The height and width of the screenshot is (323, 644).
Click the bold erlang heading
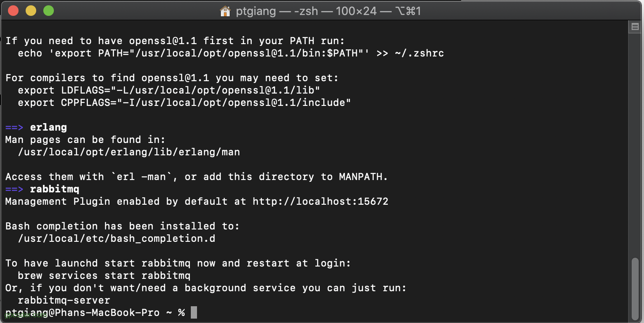pyautogui.click(x=49, y=128)
